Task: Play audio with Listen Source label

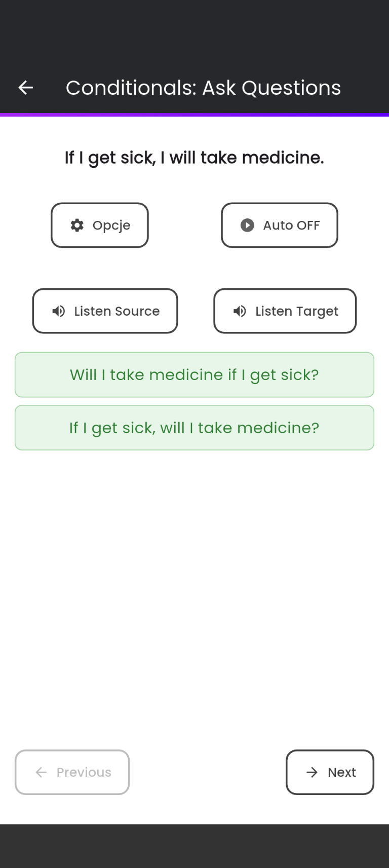Action: [117, 311]
